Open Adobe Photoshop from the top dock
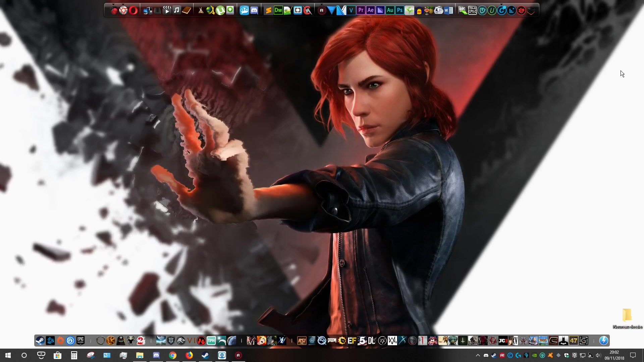 point(399,10)
